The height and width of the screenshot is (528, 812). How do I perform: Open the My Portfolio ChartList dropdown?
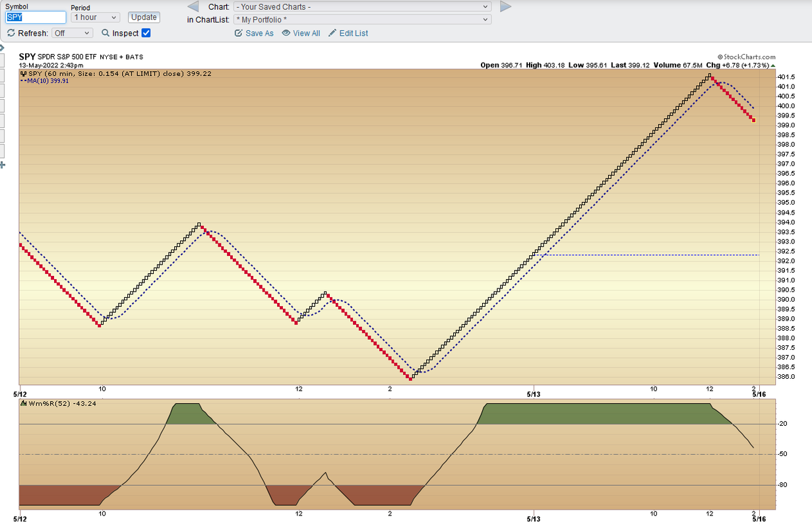tap(362, 20)
